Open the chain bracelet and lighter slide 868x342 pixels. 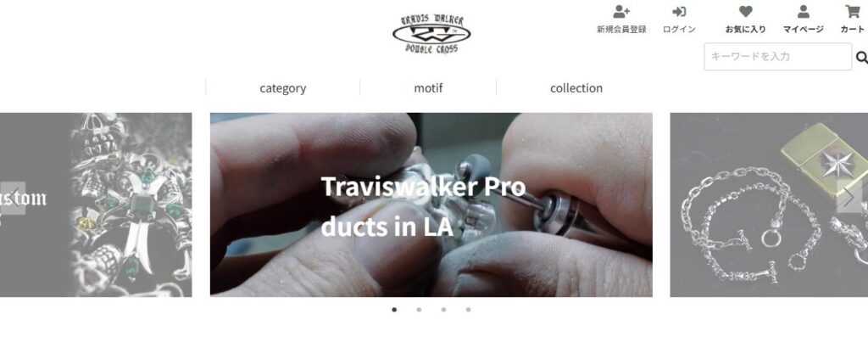click(x=769, y=205)
